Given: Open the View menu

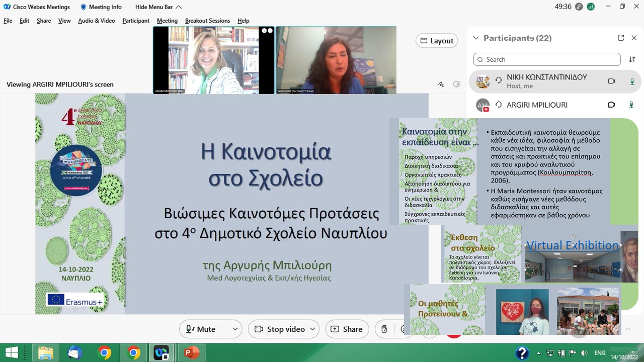Looking at the screenshot, I should [64, 21].
